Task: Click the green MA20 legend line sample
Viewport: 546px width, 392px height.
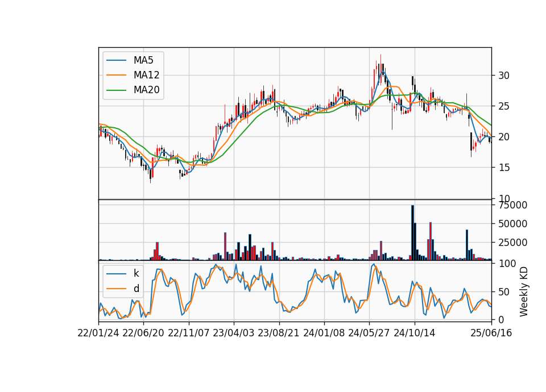Action: 116,90
